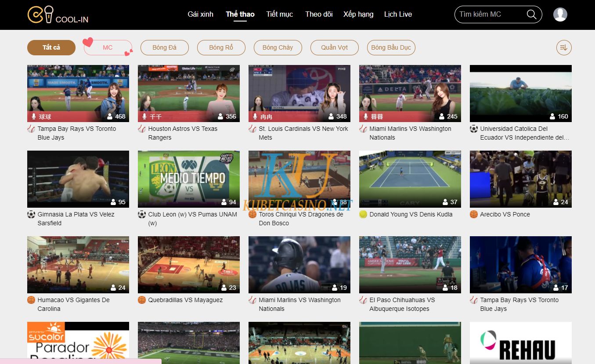595x364 pixels.
Task: Click basketball icon beside Quebradillas VS Mayaguez
Action: tap(141, 300)
